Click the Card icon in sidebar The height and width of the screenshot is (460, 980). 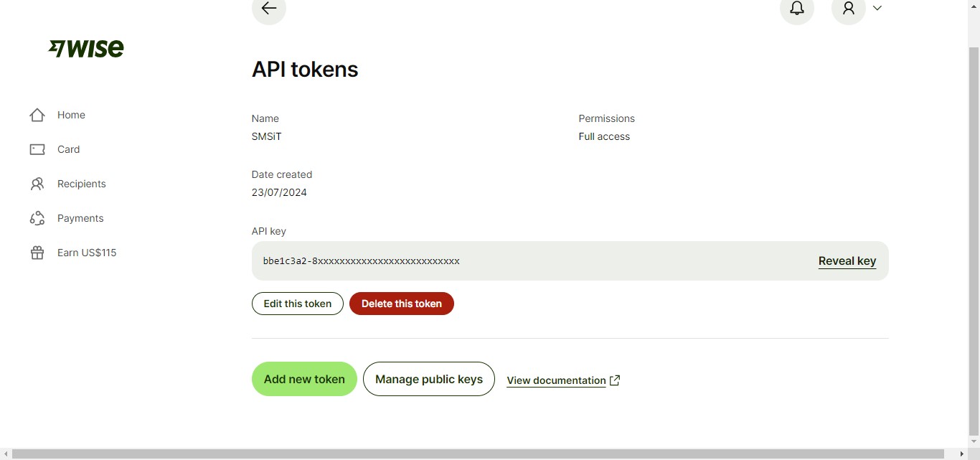[x=37, y=149]
